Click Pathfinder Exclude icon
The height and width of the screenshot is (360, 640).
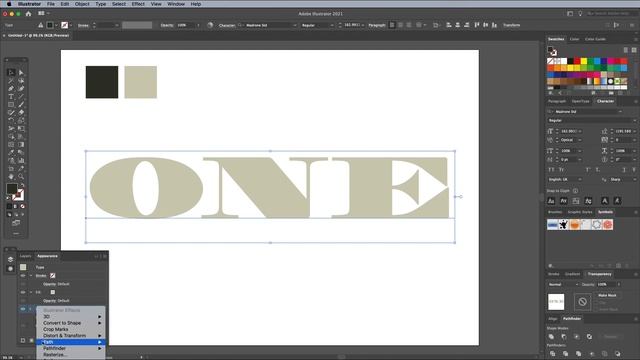click(589, 337)
